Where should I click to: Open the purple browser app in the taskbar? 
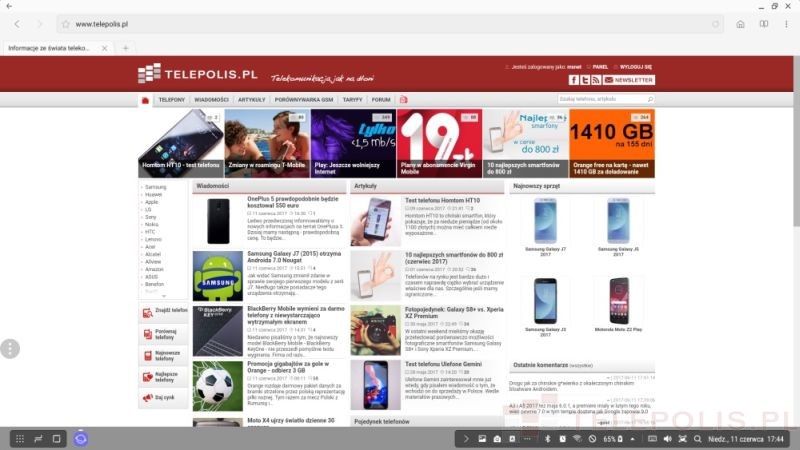pos(81,439)
